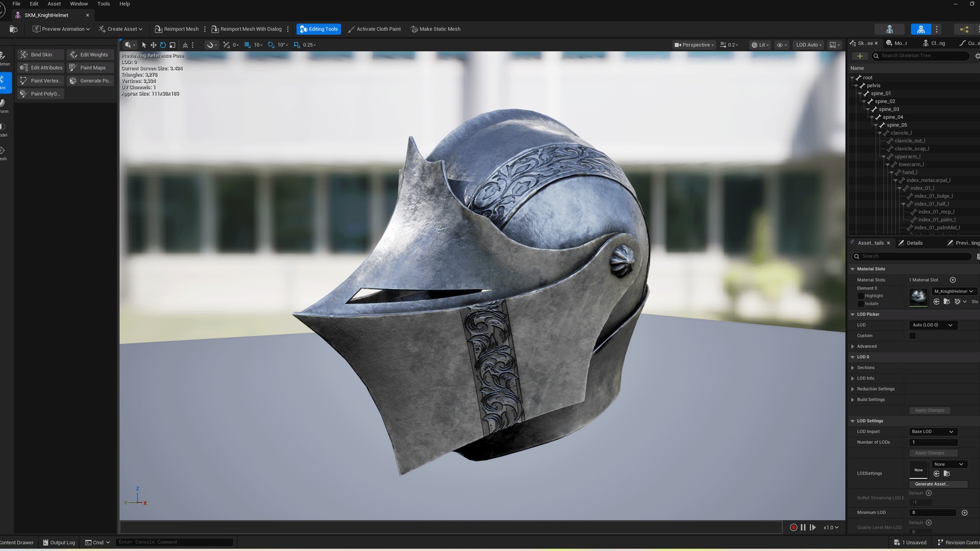Toggle grid snapping icon
This screenshot has height=551, width=980.
(248, 45)
